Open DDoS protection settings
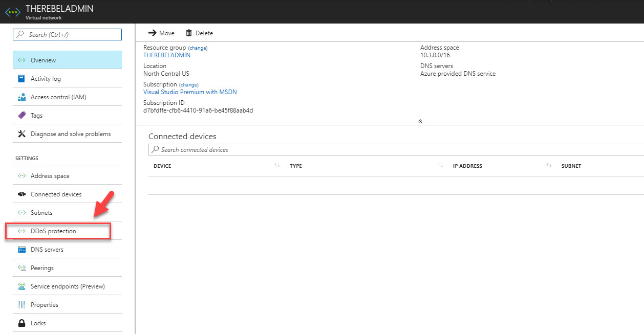Image resolution: width=644 pixels, height=334 pixels. 53,231
